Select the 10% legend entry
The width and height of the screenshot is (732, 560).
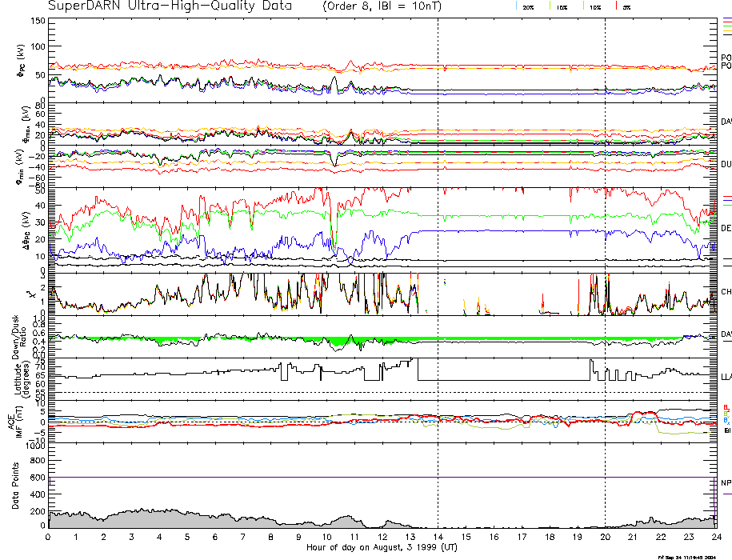pos(594,6)
